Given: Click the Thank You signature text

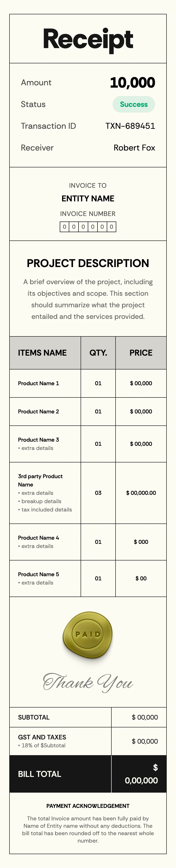Looking at the screenshot, I should click(88, 683).
